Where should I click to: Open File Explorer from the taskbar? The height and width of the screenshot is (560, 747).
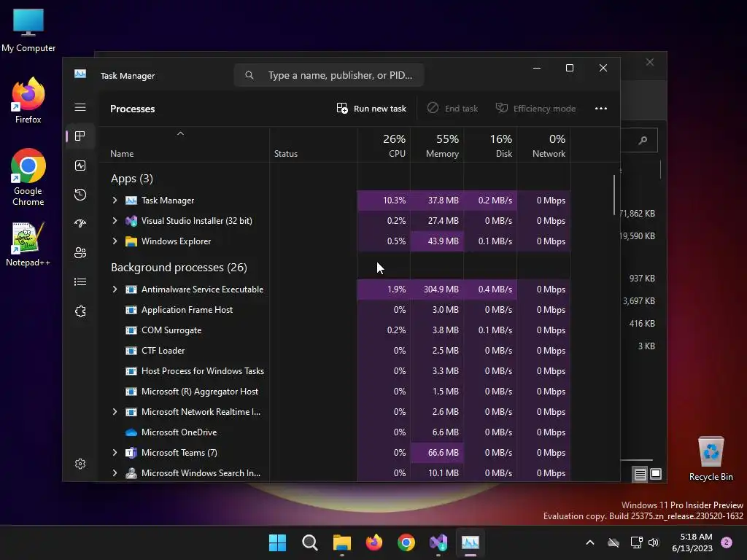tap(341, 542)
